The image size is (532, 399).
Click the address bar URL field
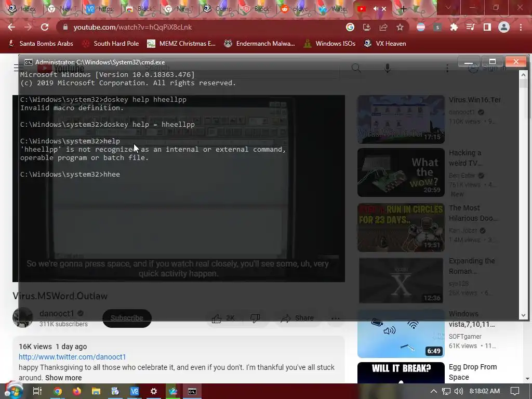pos(204,27)
